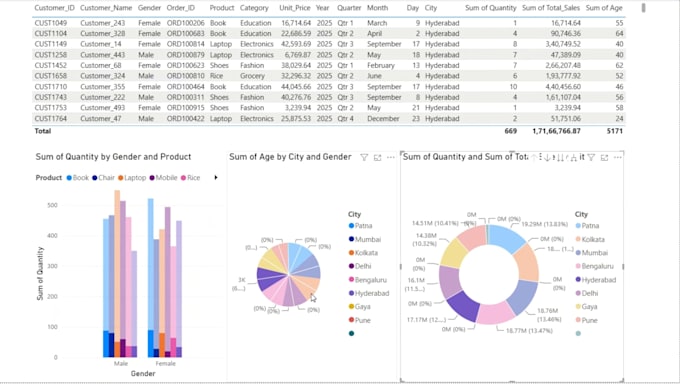Select CUST1104 table cell
The height and width of the screenshot is (384, 680).
tap(51, 33)
